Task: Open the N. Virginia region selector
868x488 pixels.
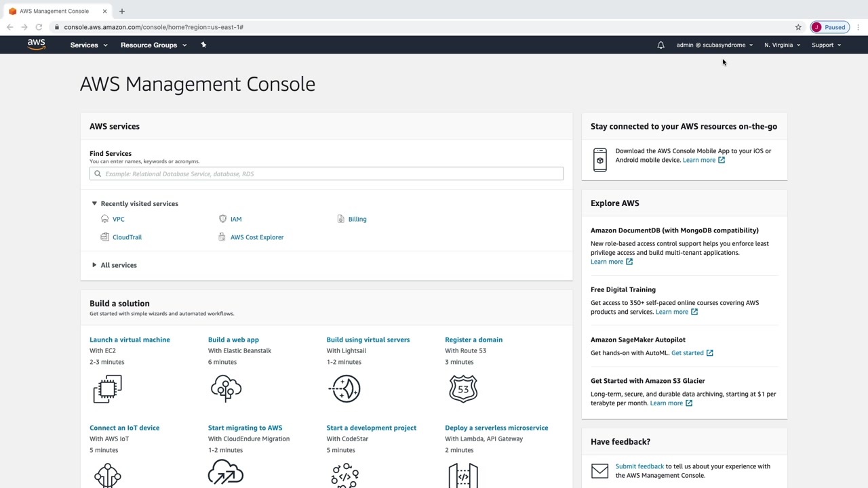Action: tap(782, 45)
